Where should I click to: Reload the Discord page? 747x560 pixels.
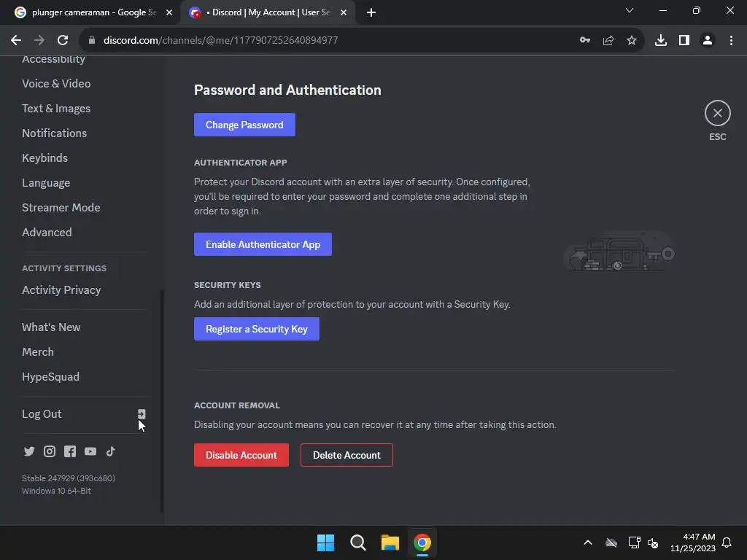[63, 41]
